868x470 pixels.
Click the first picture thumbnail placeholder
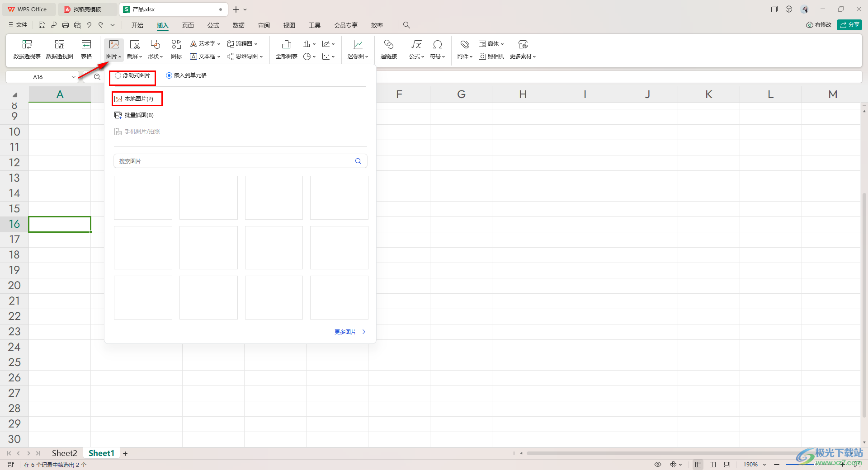pos(143,198)
